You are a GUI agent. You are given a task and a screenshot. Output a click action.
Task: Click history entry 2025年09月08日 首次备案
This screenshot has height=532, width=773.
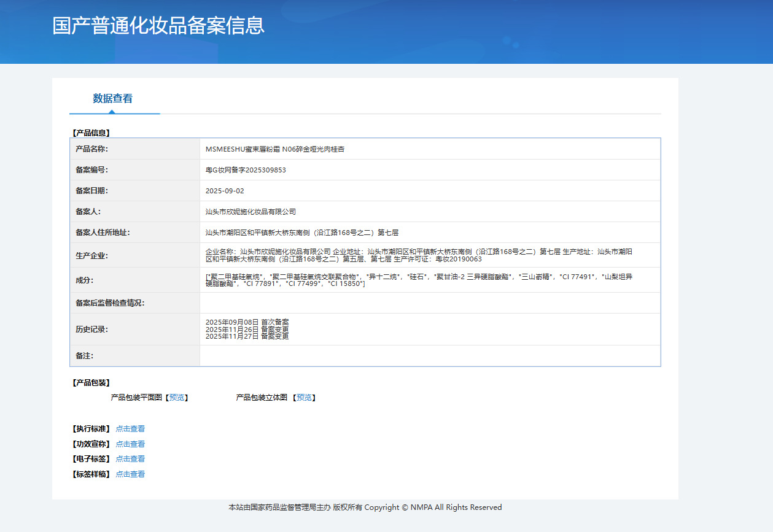point(247,322)
